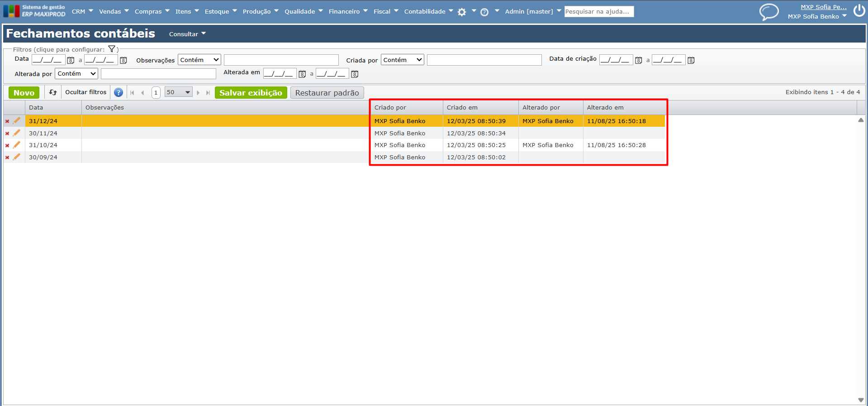Edit the 31/12/24 closing row

pos(17,120)
